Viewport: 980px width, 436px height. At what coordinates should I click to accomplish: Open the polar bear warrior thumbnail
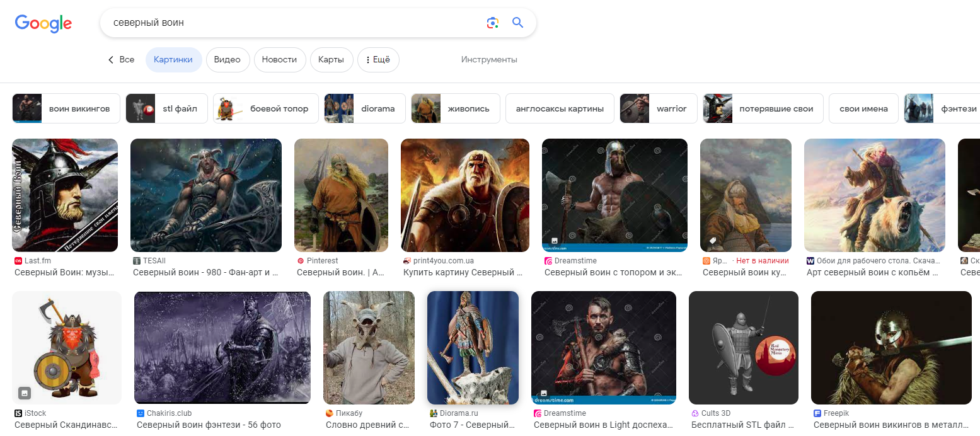(874, 195)
